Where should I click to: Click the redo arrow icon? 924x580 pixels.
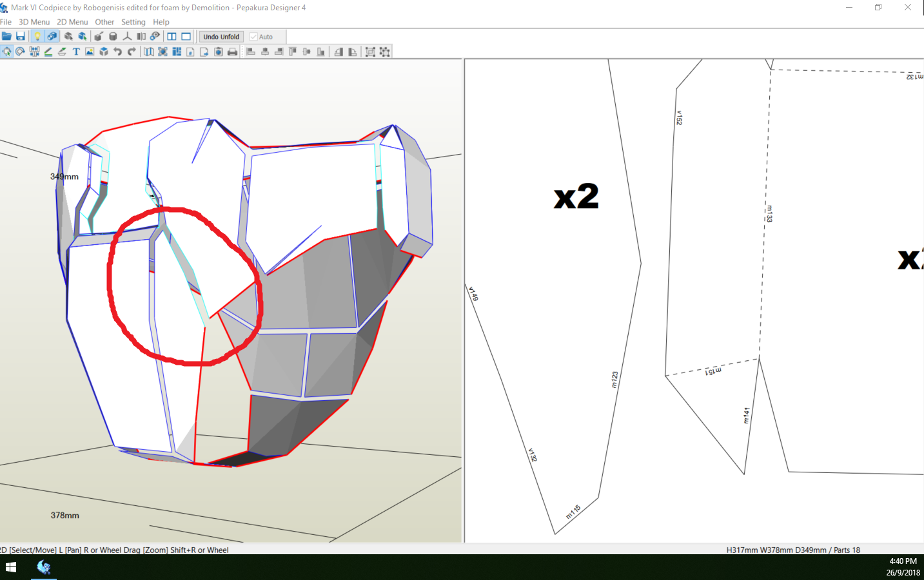click(x=132, y=52)
